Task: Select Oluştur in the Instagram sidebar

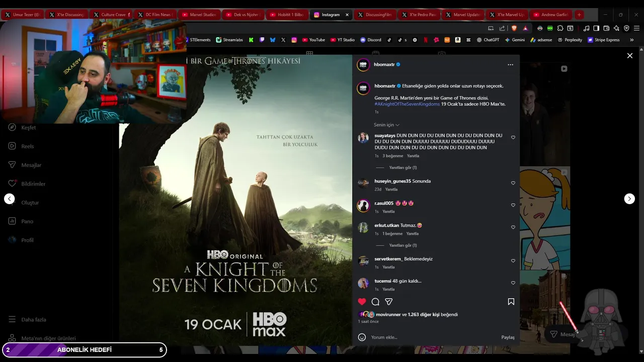Action: click(x=24, y=203)
